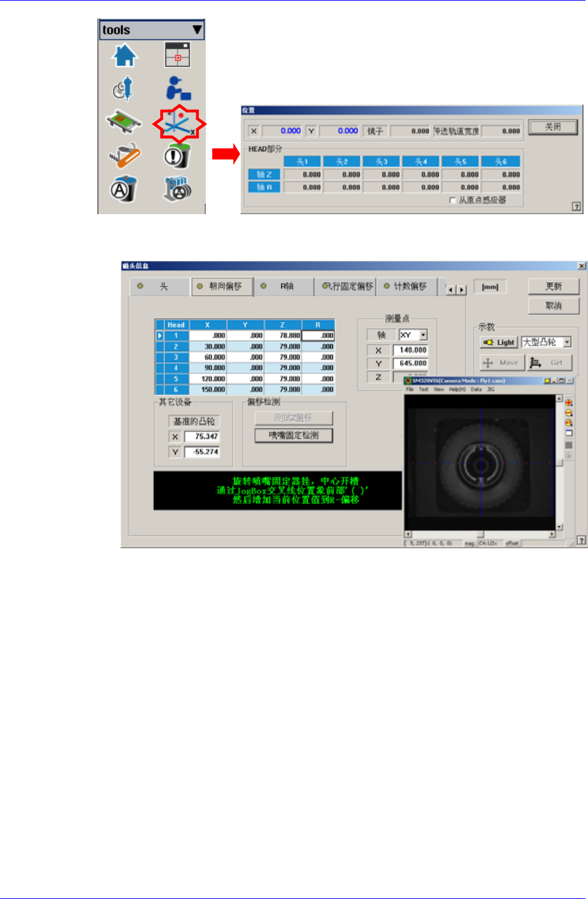Open the 大型凸轮 dropdown
The image size is (588, 899).
(567, 342)
